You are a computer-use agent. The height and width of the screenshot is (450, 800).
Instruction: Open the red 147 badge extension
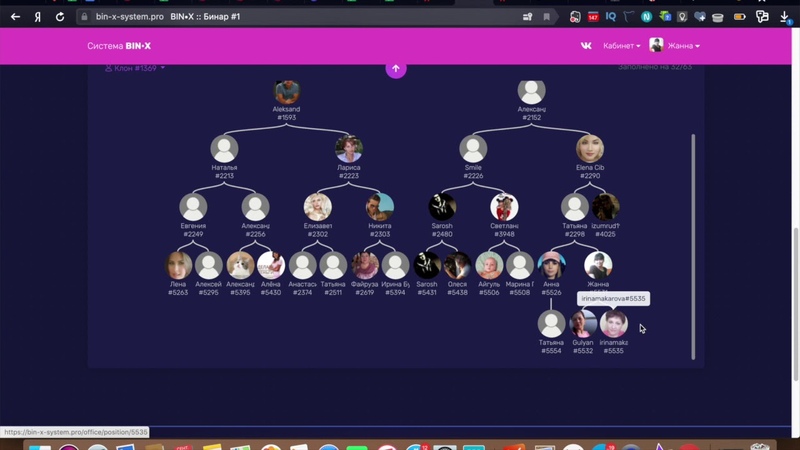pyautogui.click(x=592, y=17)
